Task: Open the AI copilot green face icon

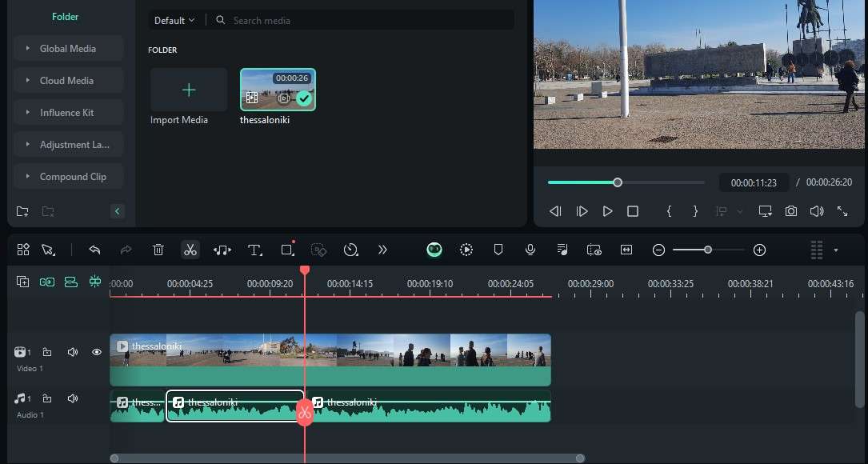Action: point(434,250)
